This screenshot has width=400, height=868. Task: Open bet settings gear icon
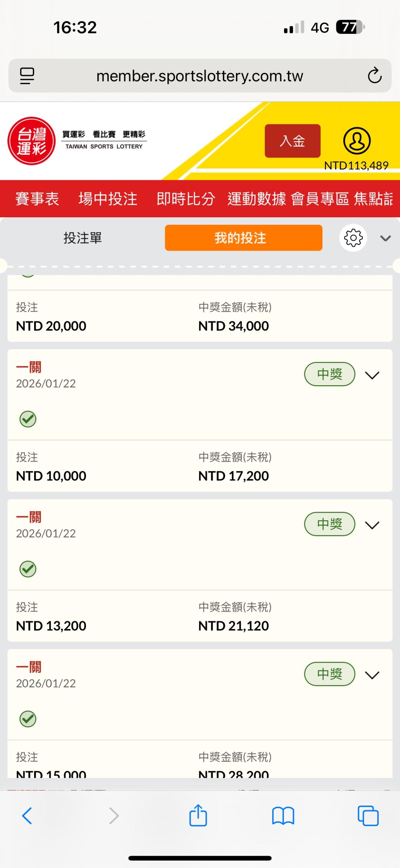(353, 238)
